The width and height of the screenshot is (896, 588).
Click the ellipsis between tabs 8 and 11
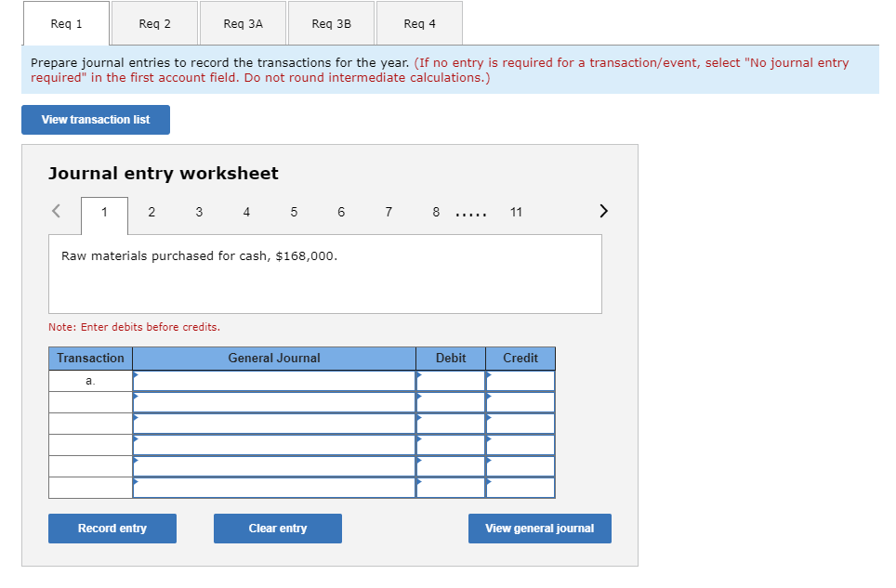coord(471,216)
